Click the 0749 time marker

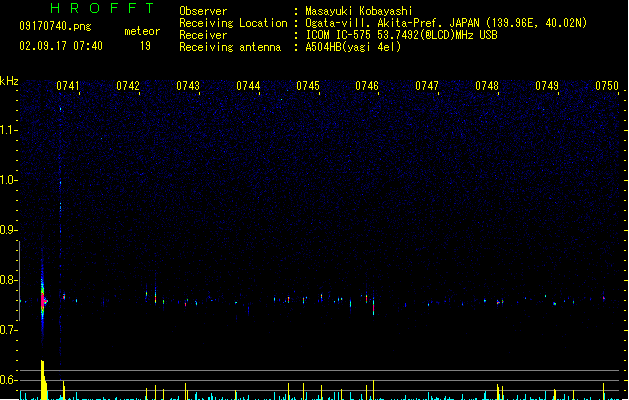click(x=547, y=86)
